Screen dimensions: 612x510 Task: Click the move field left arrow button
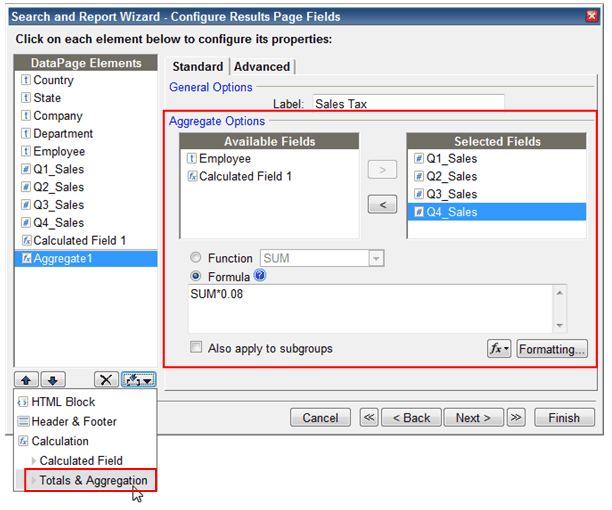point(382,204)
